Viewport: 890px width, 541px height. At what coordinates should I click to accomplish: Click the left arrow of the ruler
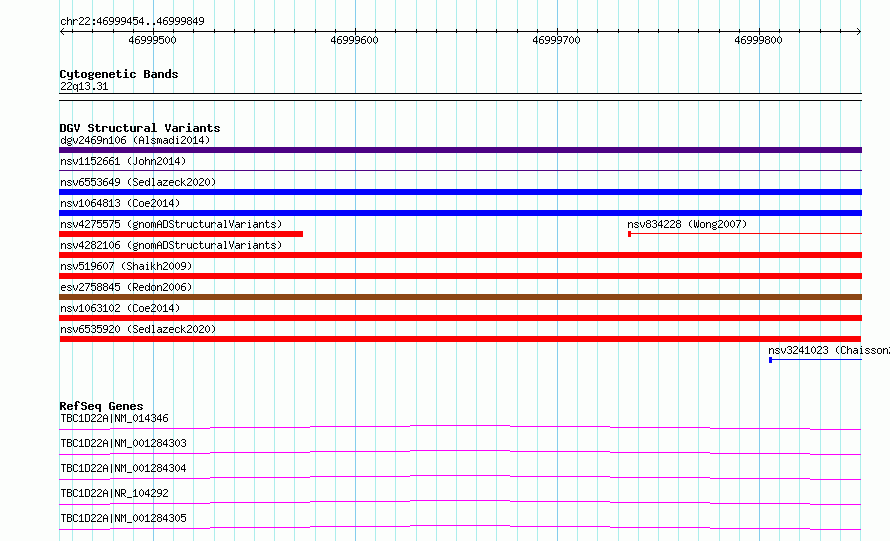(62, 31)
